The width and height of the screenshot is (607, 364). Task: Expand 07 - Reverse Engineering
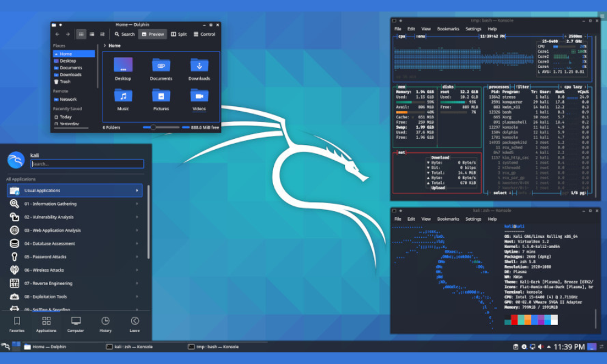[x=75, y=283]
